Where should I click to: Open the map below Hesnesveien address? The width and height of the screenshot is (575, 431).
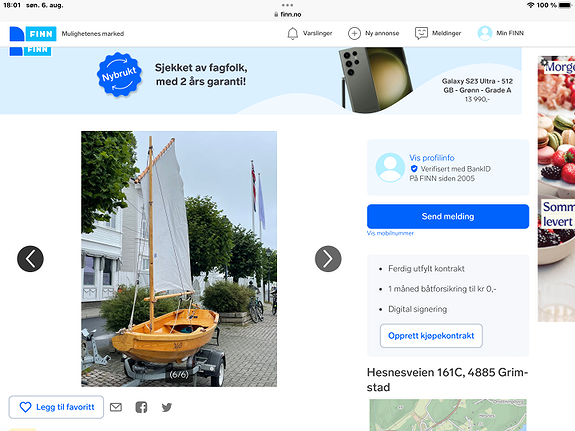point(448,415)
